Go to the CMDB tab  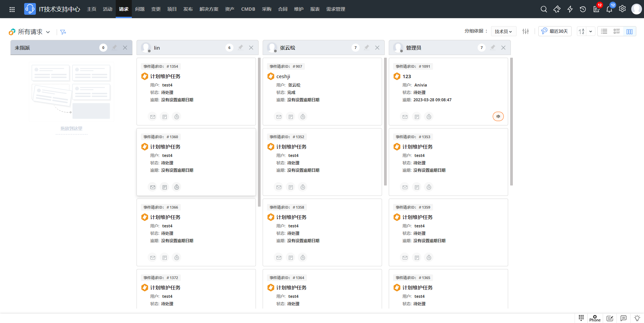click(x=248, y=9)
